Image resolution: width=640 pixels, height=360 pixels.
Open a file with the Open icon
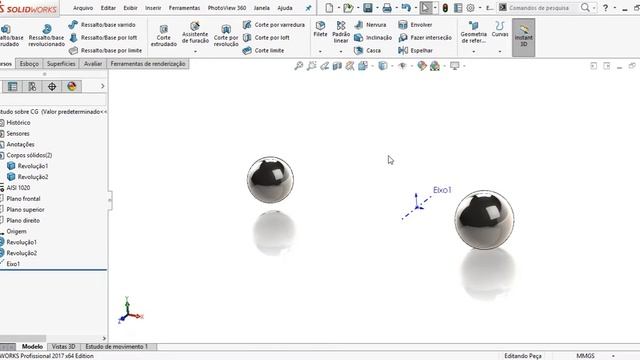(x=348, y=8)
